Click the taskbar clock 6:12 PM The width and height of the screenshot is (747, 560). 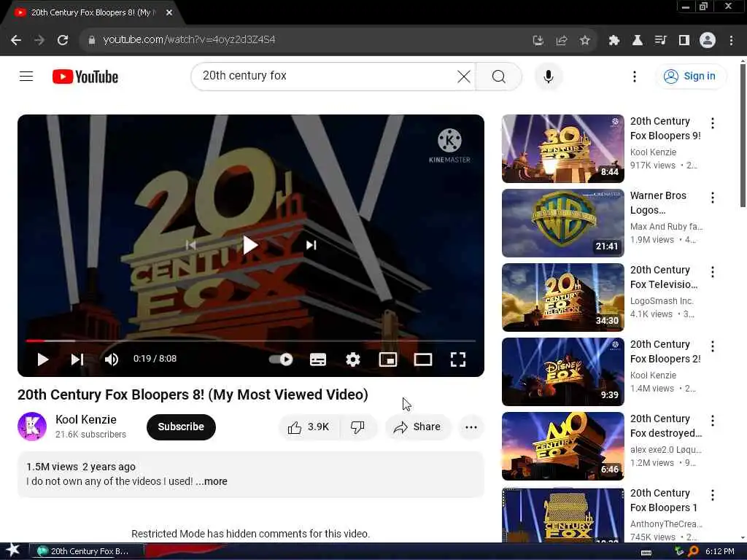(719, 551)
